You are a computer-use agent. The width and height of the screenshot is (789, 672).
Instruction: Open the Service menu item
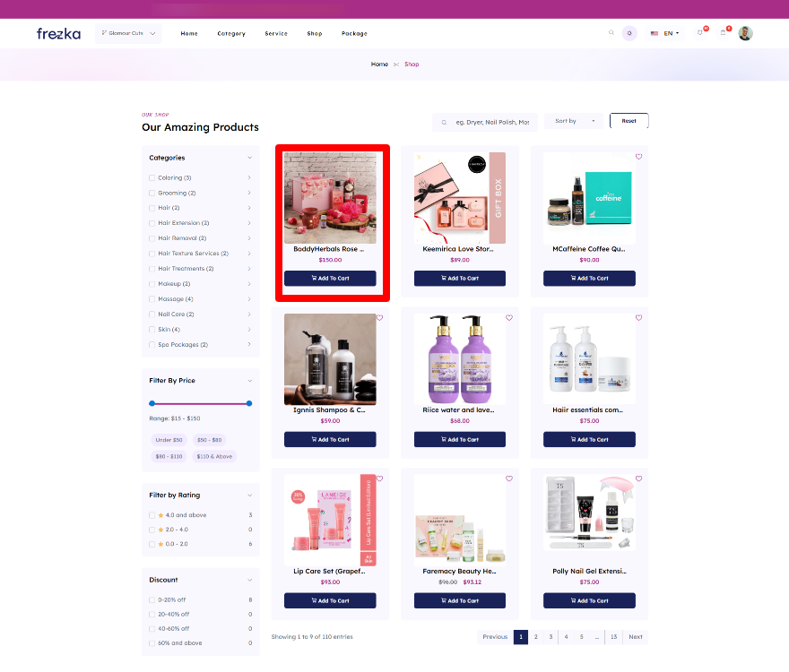pos(276,33)
